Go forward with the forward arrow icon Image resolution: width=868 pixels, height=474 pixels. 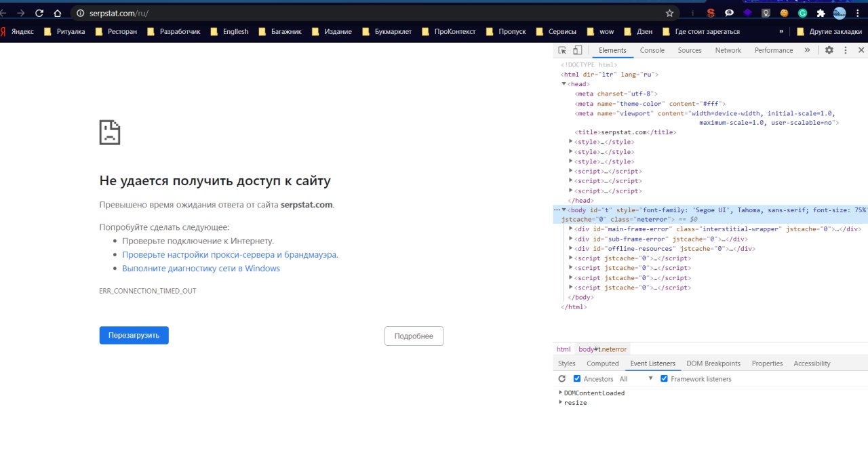pyautogui.click(x=20, y=13)
